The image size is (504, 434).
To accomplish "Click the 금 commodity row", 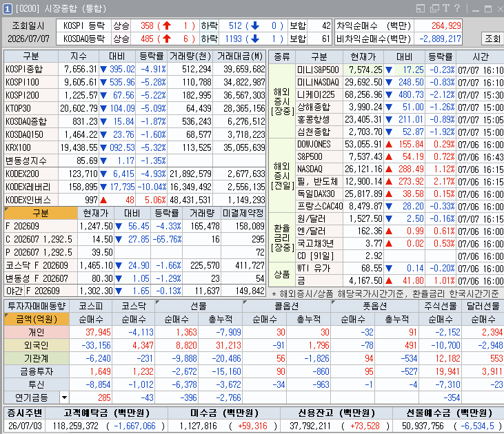I will [x=400, y=281].
